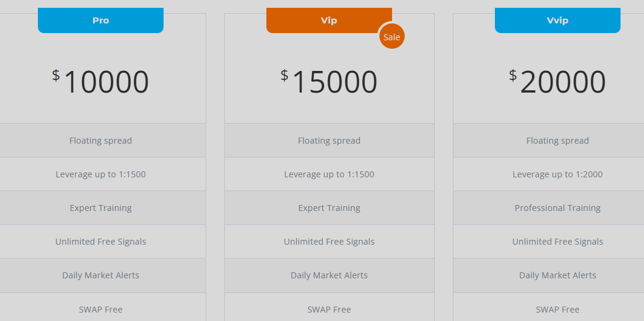Click the $15000 Vip price
The height and width of the screenshot is (321, 644).
[x=329, y=82]
